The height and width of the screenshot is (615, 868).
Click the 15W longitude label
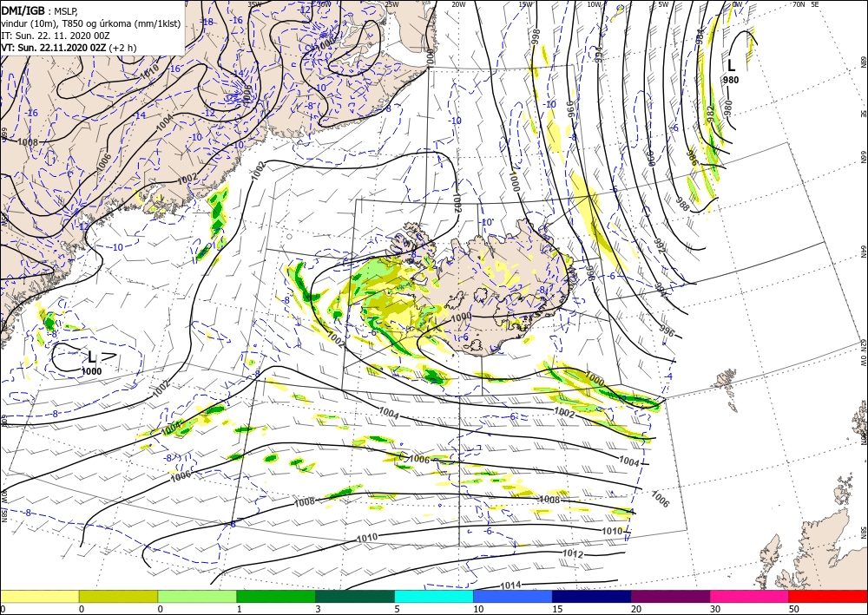[x=526, y=4]
